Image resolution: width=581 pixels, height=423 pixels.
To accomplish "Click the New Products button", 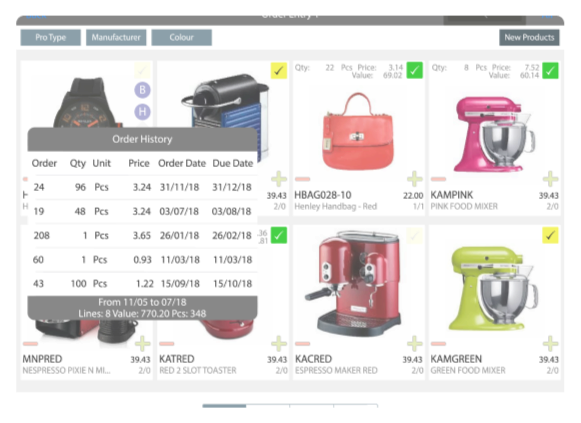I will pos(529,37).
